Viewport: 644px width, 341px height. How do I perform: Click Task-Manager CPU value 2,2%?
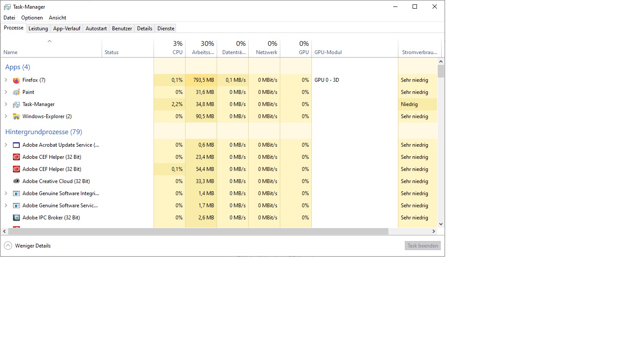coord(177,104)
